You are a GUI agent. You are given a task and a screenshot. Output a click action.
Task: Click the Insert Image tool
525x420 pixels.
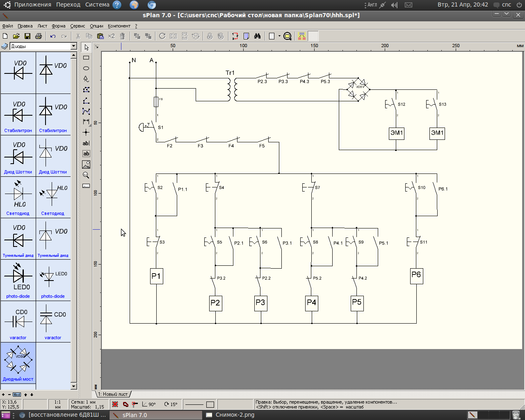tap(86, 164)
